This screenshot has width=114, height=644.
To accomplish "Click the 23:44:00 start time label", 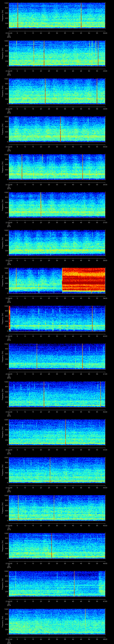I will 9,525.
